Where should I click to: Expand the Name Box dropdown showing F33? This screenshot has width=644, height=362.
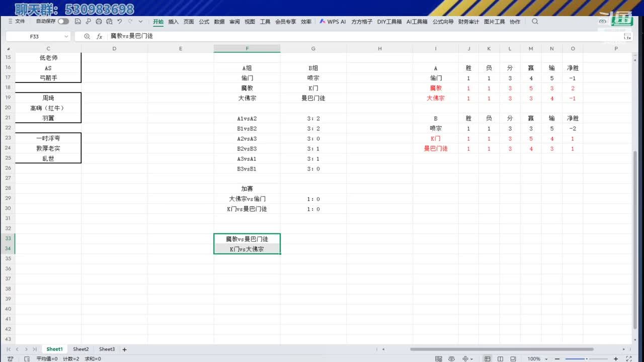[x=66, y=36]
